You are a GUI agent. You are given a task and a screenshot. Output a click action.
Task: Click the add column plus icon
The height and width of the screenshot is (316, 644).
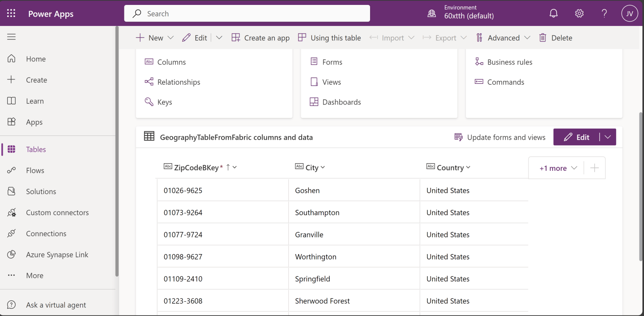594,168
